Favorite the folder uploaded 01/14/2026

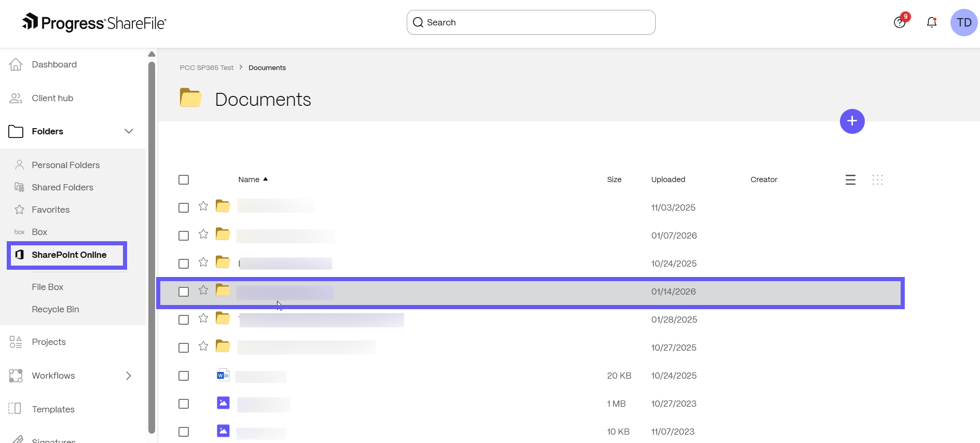(x=203, y=290)
